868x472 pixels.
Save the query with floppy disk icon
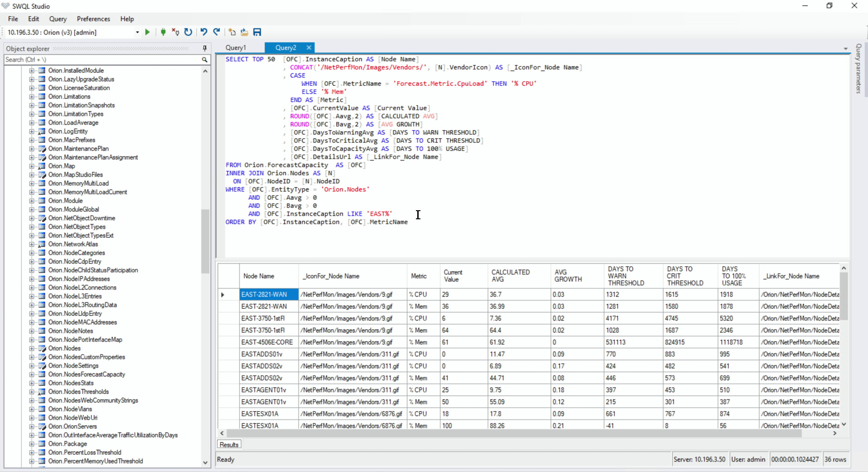coord(257,32)
